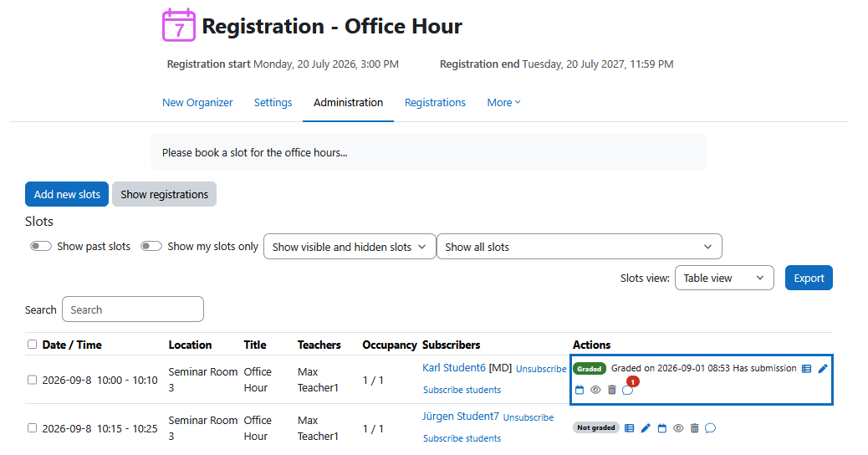Click the Subscribers column header

click(x=452, y=345)
